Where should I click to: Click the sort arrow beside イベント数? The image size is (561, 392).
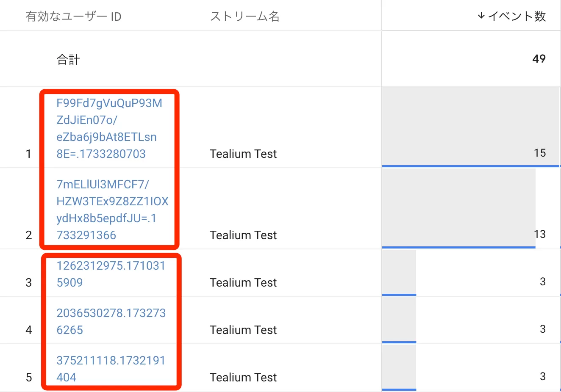point(481,16)
